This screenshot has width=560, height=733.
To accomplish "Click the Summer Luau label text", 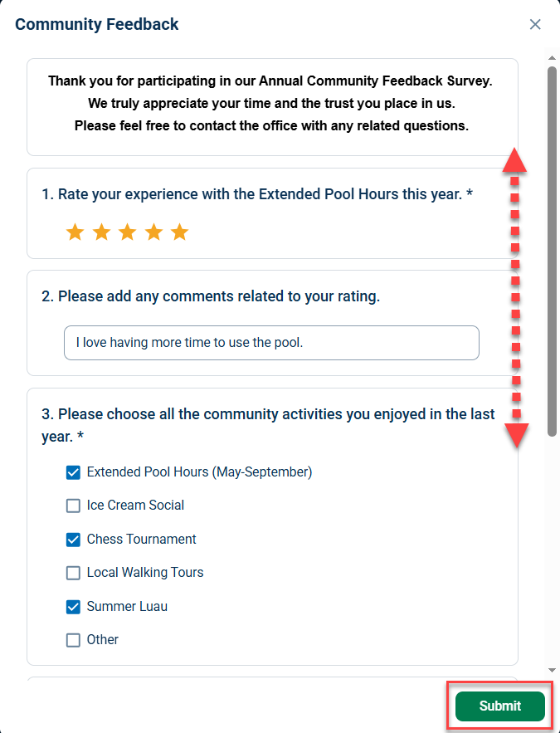I will click(x=127, y=607).
